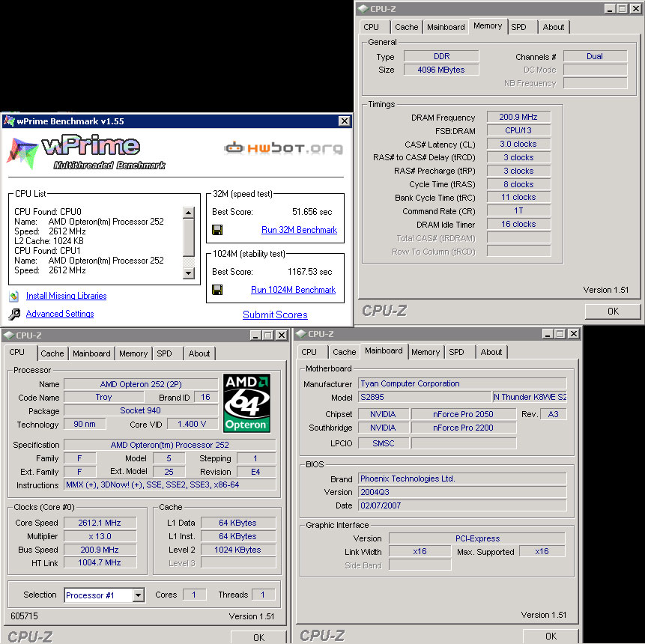Click the HT Link value 1004.7 MHz
The image size is (645, 644).
(x=100, y=562)
